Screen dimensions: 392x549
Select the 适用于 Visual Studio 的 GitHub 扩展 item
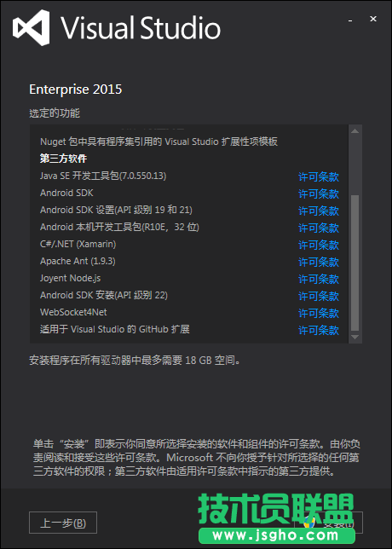pos(115,329)
